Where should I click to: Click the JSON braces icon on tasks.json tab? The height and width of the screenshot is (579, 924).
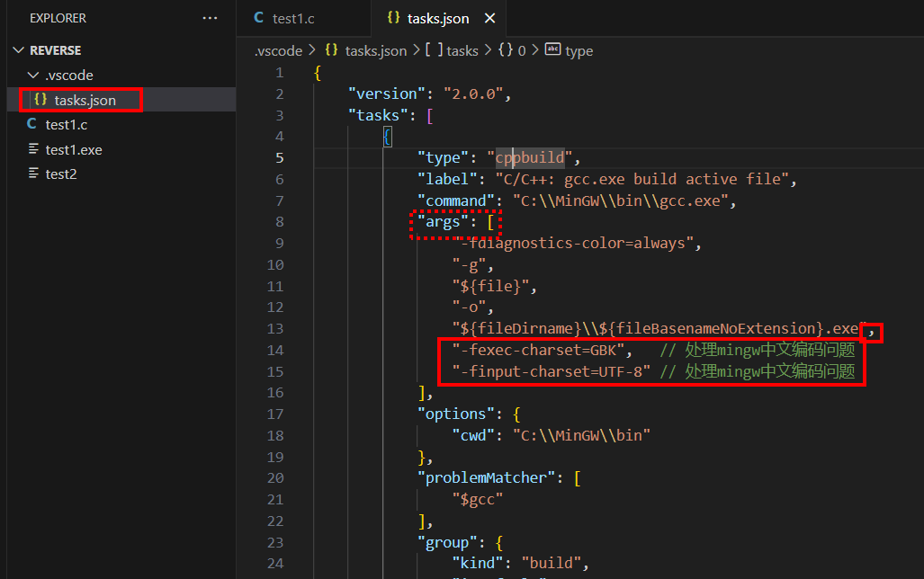[393, 18]
